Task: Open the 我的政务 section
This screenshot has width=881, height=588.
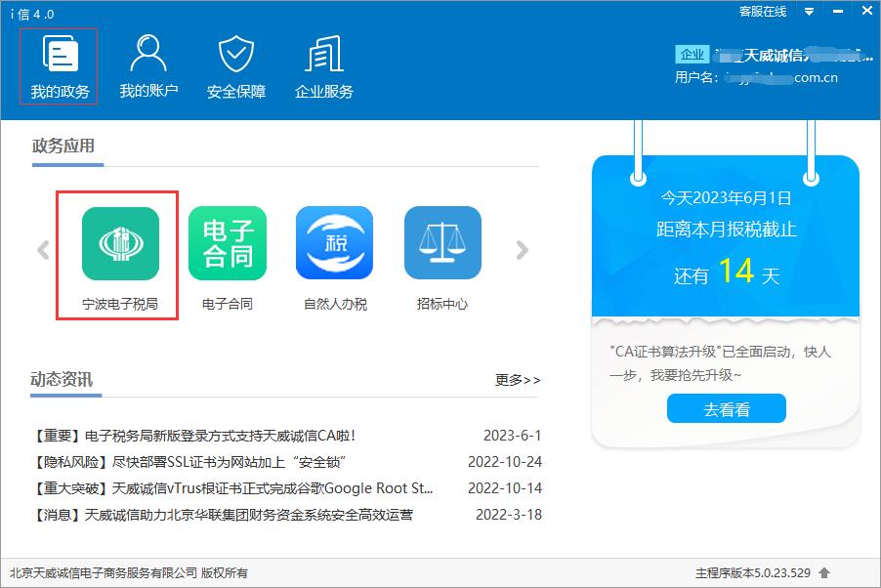Action: 59,67
